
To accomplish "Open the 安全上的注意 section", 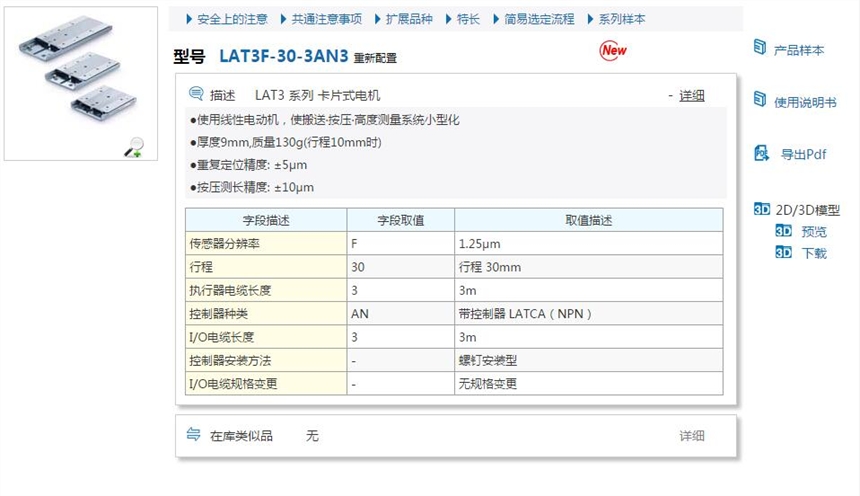I will tap(232, 19).
